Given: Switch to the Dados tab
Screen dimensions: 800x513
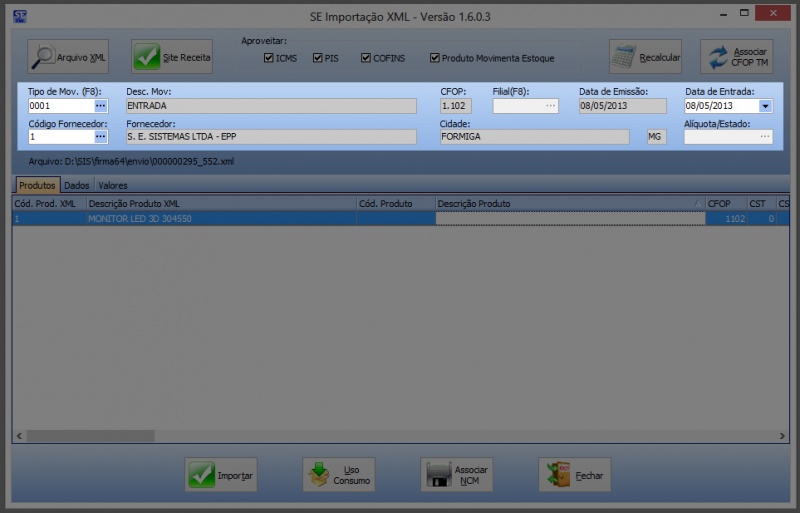Looking at the screenshot, I should 77,185.
